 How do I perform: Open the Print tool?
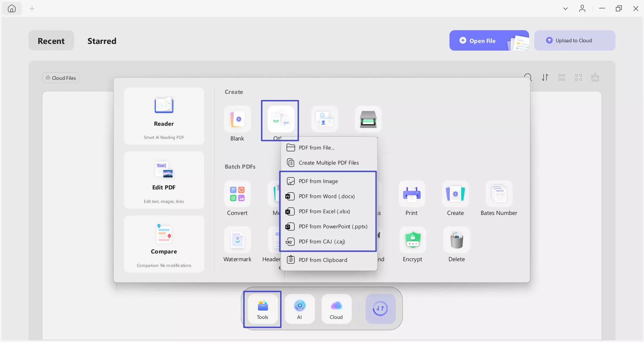coord(412,198)
